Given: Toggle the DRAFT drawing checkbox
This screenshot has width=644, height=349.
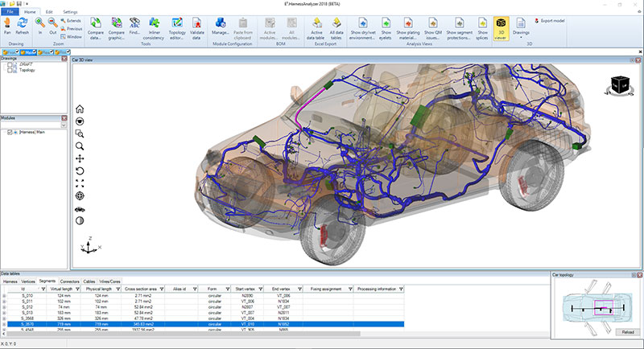Looking at the screenshot, I should pyautogui.click(x=11, y=64).
